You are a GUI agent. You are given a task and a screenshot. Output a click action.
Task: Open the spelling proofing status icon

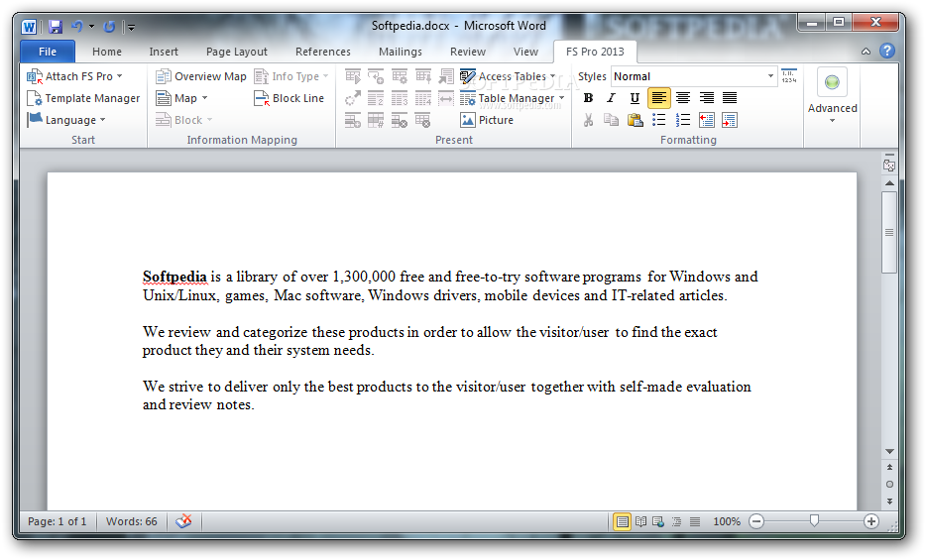(184, 521)
